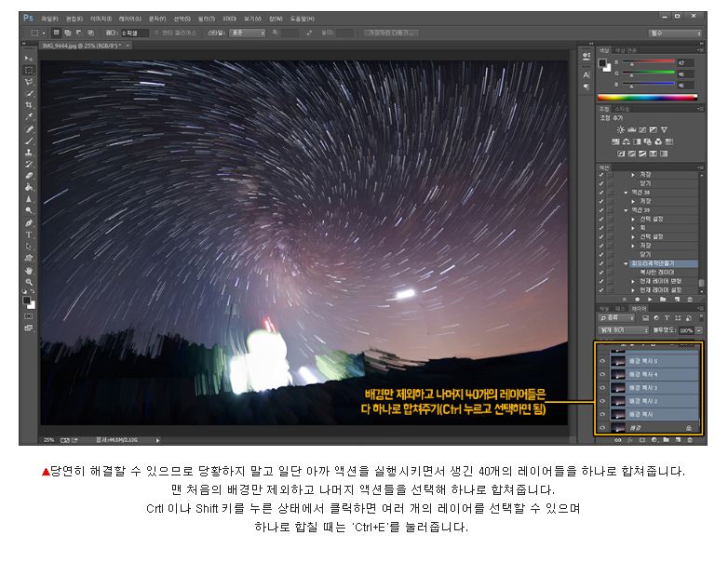Click the 가장자리 다듬기 button
Image resolution: width=728 pixels, height=562 pixels.
pyautogui.click(x=390, y=33)
